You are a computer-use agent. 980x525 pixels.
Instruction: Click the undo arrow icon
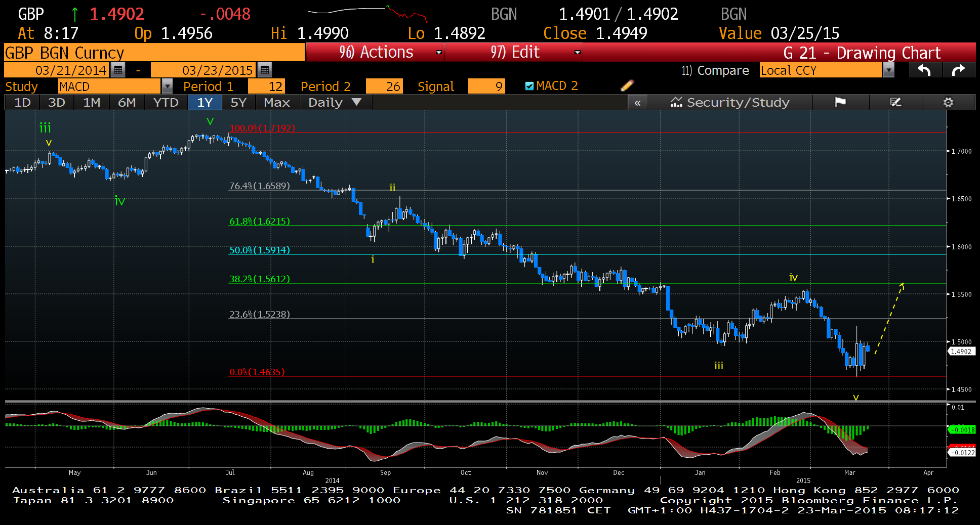click(x=924, y=70)
